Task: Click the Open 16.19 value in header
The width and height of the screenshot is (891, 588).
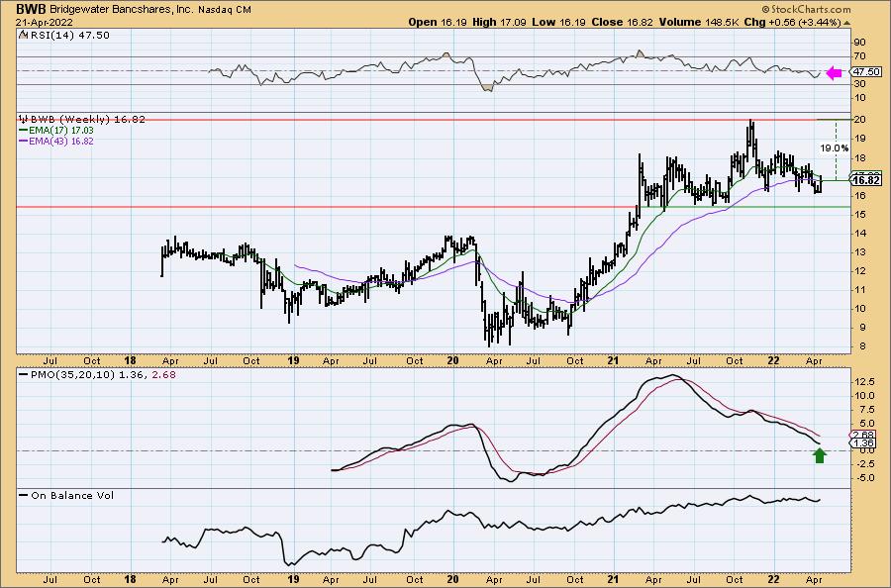Action: point(438,22)
